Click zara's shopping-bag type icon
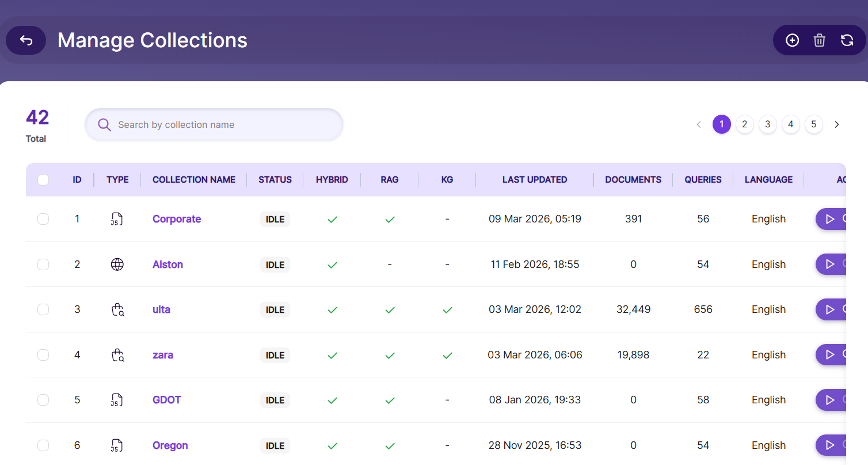 [x=117, y=355]
